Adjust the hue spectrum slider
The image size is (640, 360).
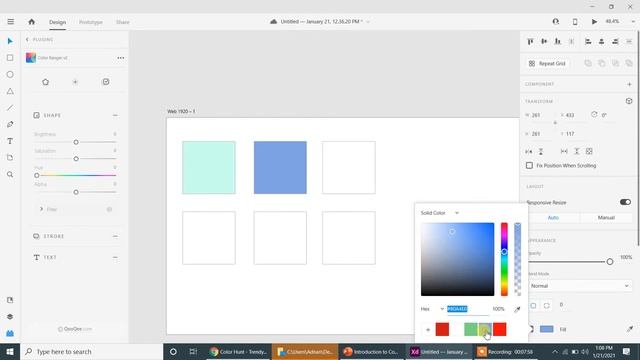504,259
